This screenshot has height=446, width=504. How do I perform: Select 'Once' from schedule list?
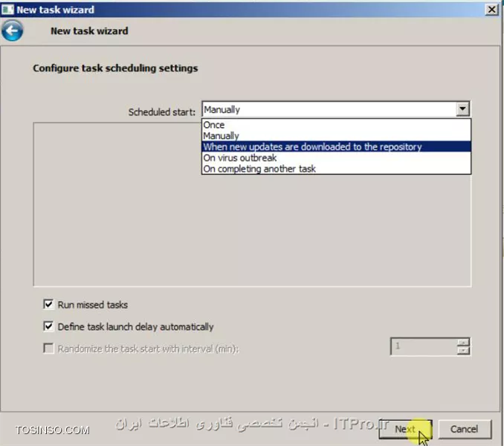point(336,125)
